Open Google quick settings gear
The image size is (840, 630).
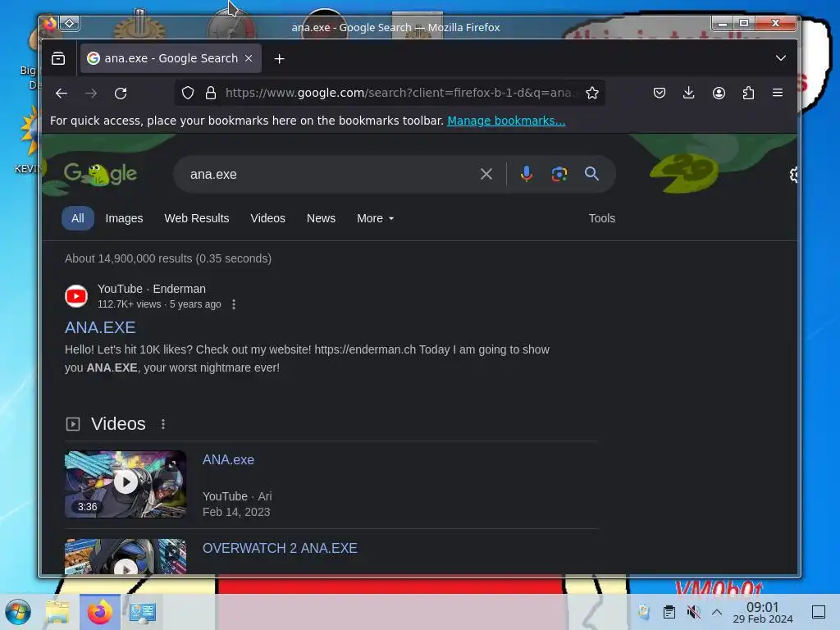coord(793,175)
